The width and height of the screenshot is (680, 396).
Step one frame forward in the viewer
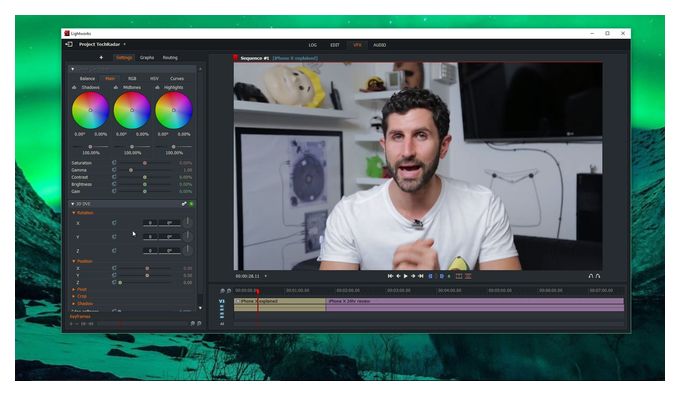pos(413,276)
